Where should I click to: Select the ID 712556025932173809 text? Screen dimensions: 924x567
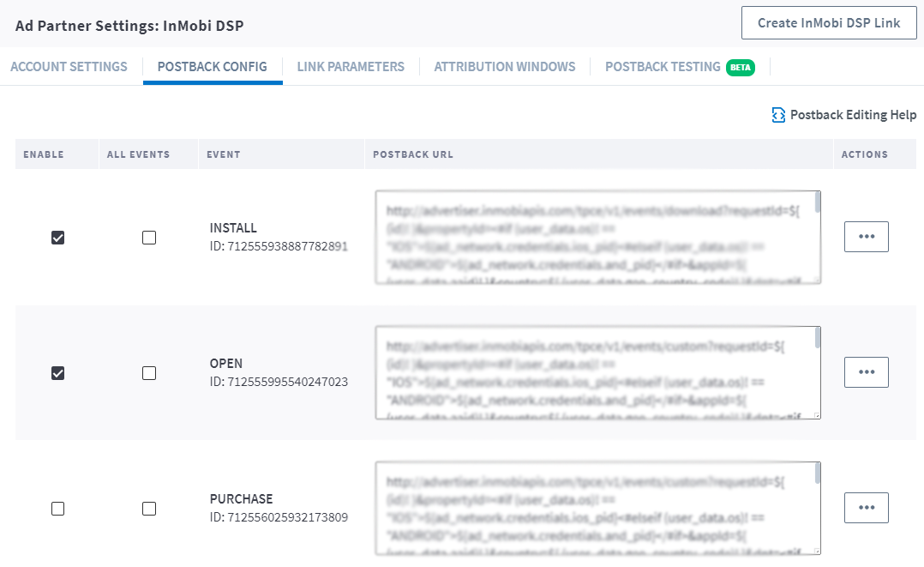click(x=279, y=517)
